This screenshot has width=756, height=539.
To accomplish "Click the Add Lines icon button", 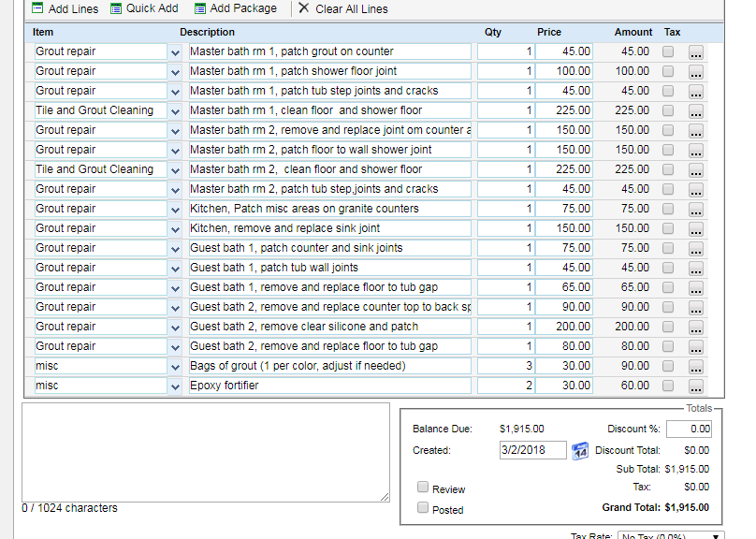I will pyautogui.click(x=37, y=8).
